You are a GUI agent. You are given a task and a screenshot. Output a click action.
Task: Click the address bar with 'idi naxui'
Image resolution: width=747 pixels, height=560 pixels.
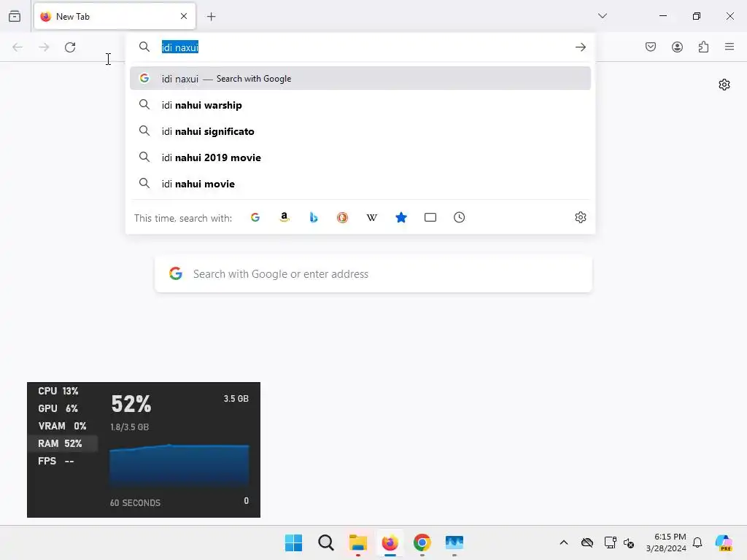(362, 47)
